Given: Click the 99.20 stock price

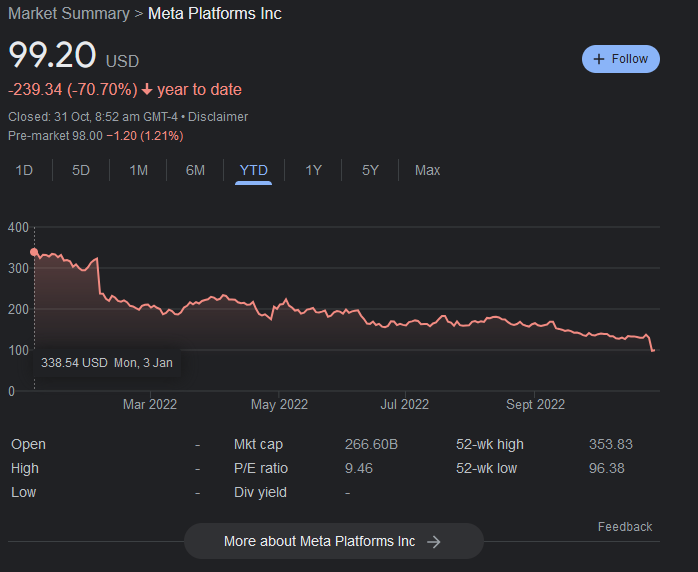Looking at the screenshot, I should click(52, 55).
